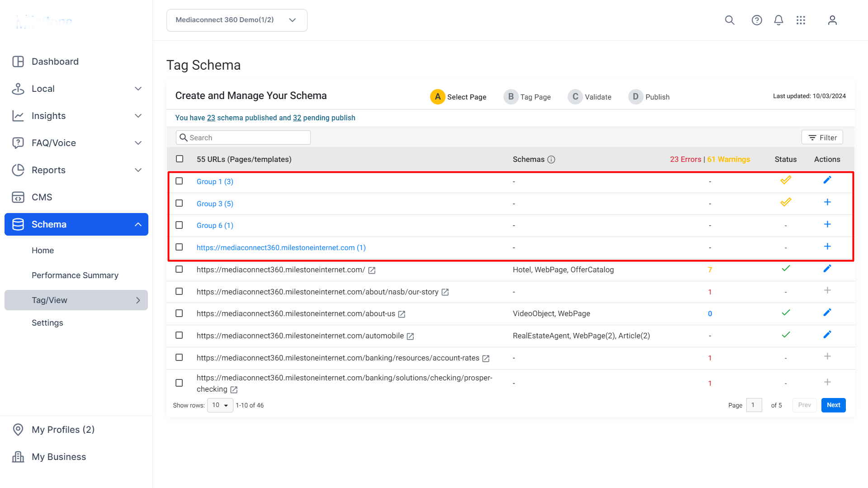Click the My Profiles location pin icon
Image resolution: width=868 pixels, height=488 pixels.
(18, 430)
